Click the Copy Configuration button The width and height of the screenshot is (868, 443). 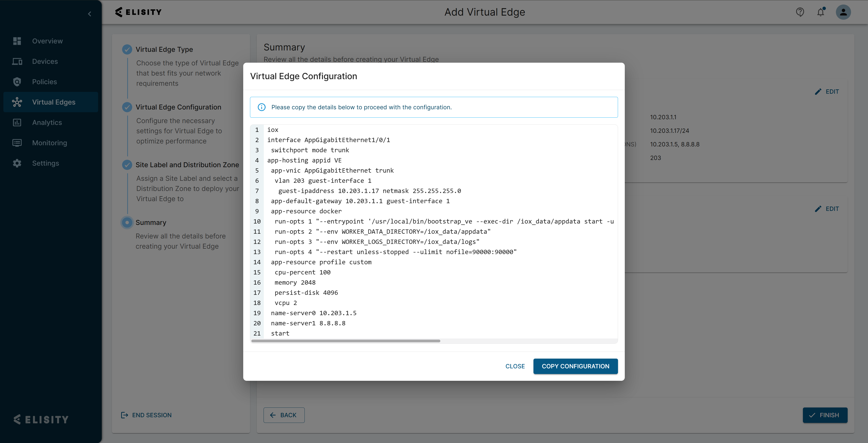[576, 366]
